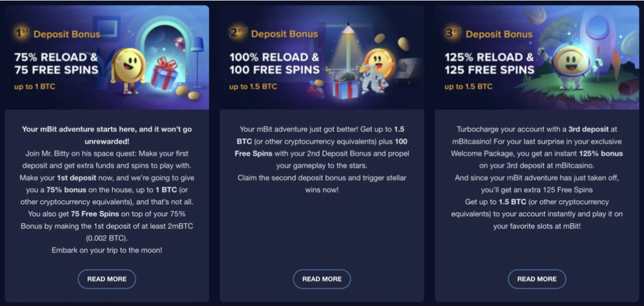644x306 pixels.
Task: Click the 'up to 1 BTC' label
Action: (x=35, y=86)
